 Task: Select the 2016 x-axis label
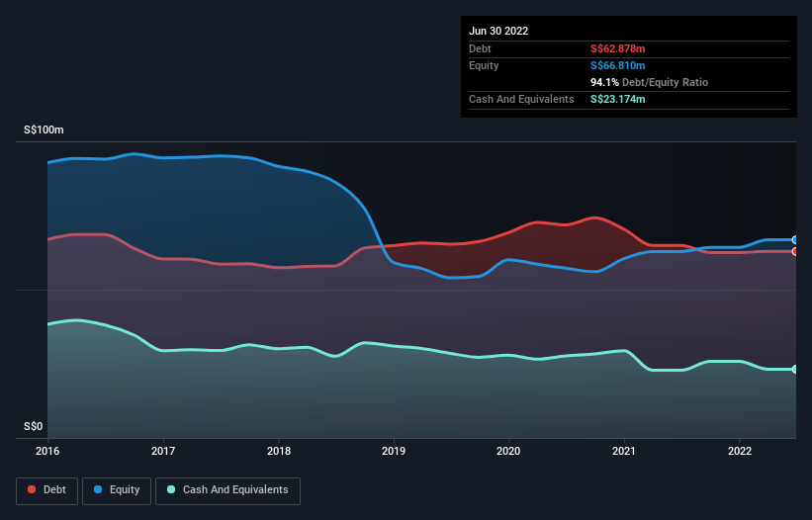click(x=47, y=451)
